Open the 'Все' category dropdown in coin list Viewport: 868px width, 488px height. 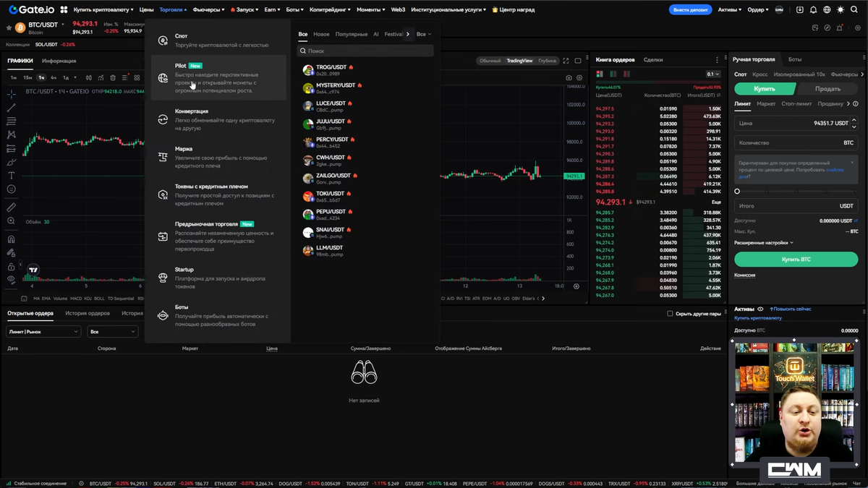424,34
